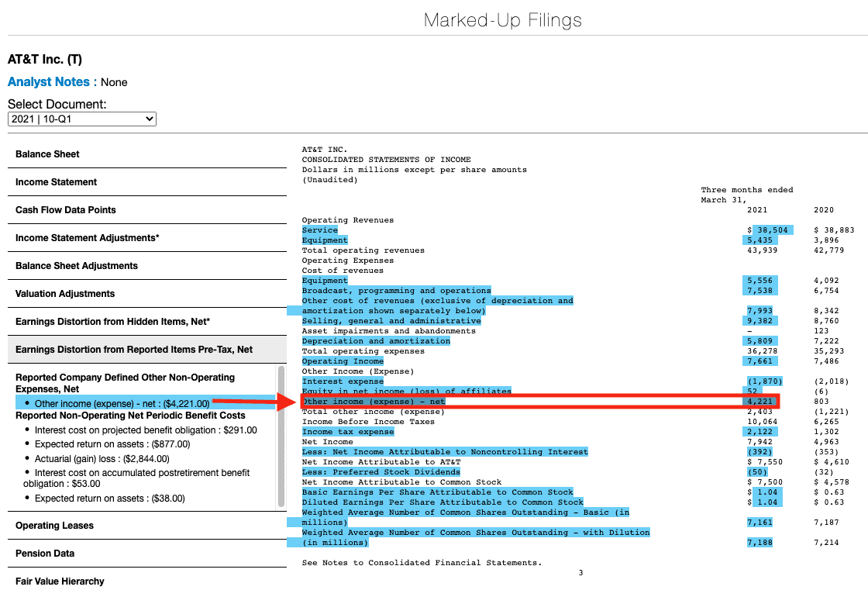
Task: Click highlighted cost of Equipment value 5,556
Action: [x=759, y=281]
